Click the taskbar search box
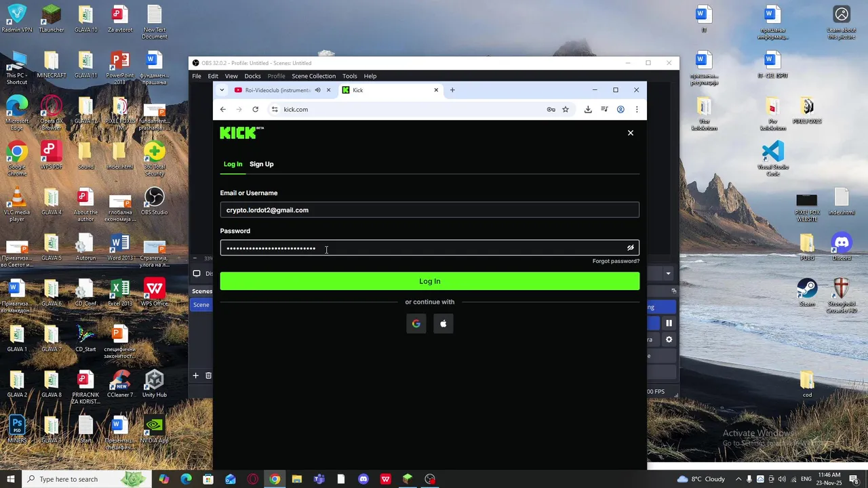The width and height of the screenshot is (868, 488). [x=87, y=479]
